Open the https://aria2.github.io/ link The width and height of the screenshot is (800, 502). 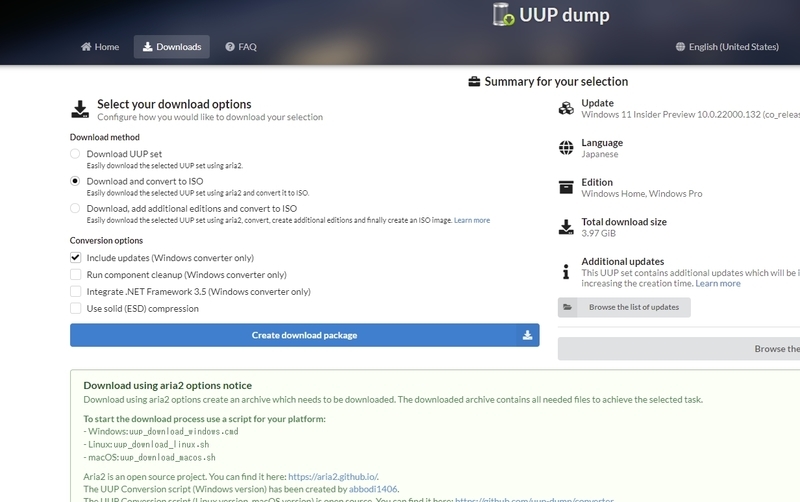tap(333, 476)
